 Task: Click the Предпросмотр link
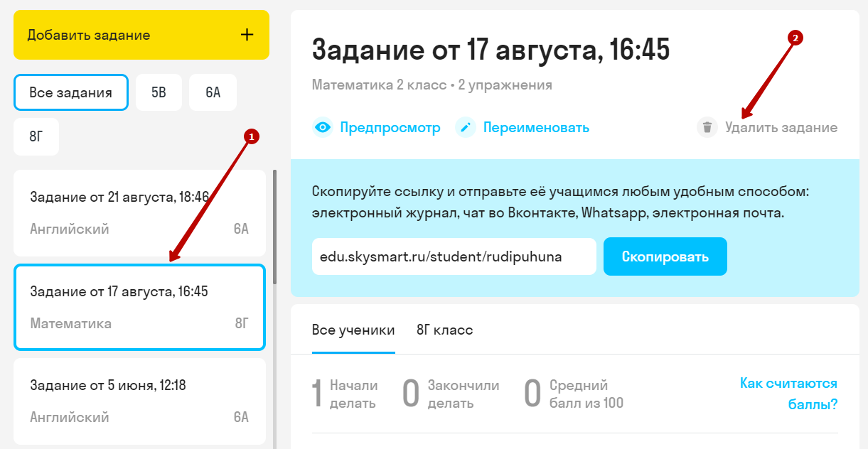390,128
